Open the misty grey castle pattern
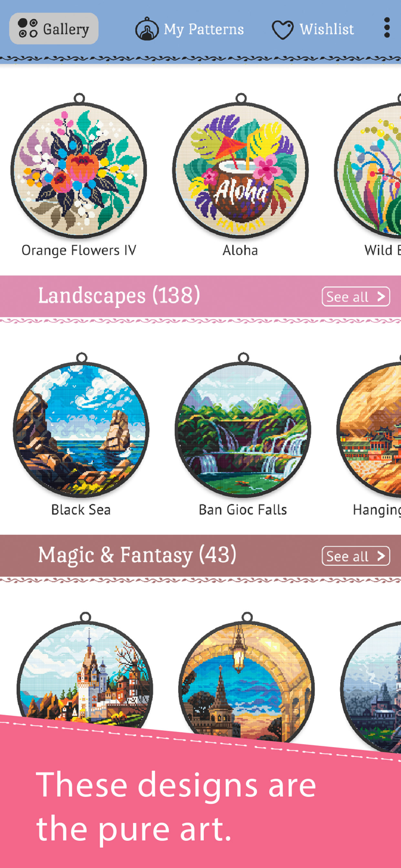 tap(371, 683)
